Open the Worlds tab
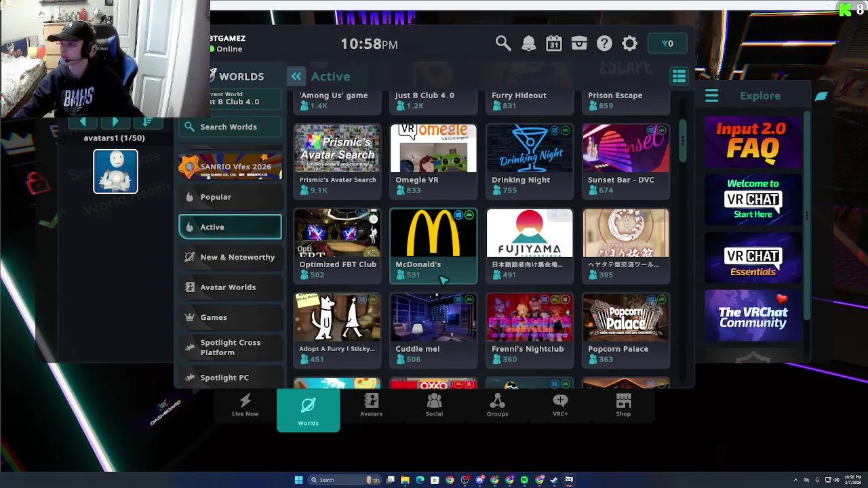868x488 pixels. (x=308, y=409)
